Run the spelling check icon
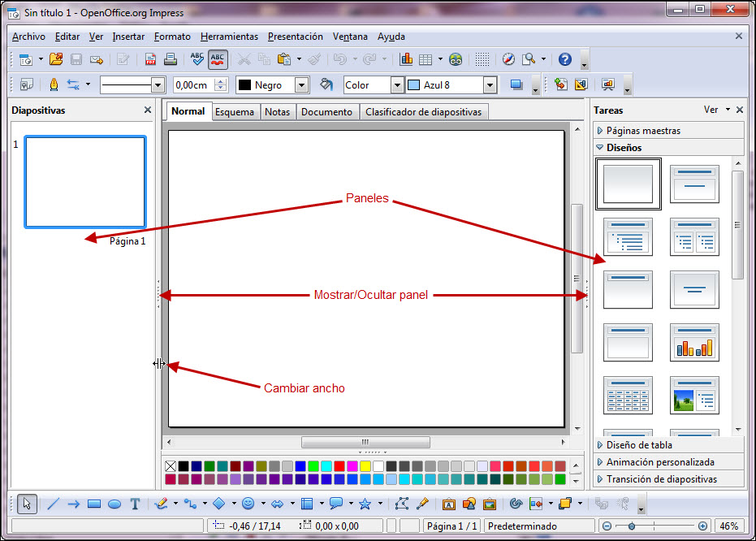 197,59
